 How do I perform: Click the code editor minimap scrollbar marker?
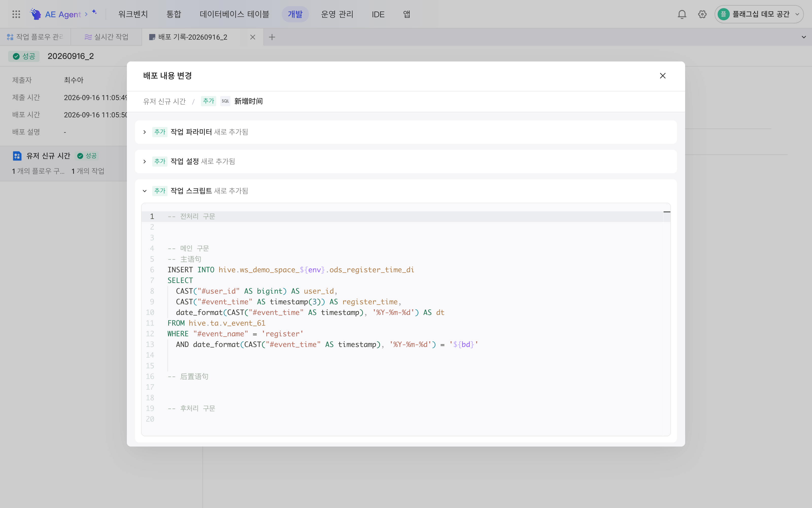click(x=667, y=212)
